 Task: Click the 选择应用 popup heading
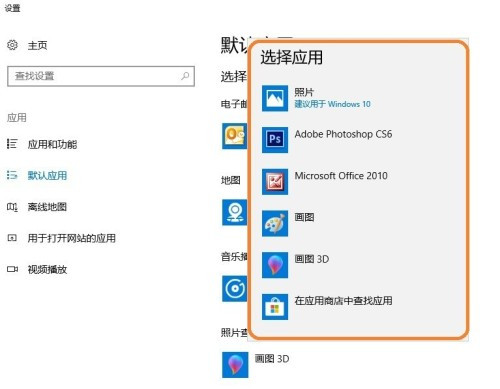coord(292,57)
